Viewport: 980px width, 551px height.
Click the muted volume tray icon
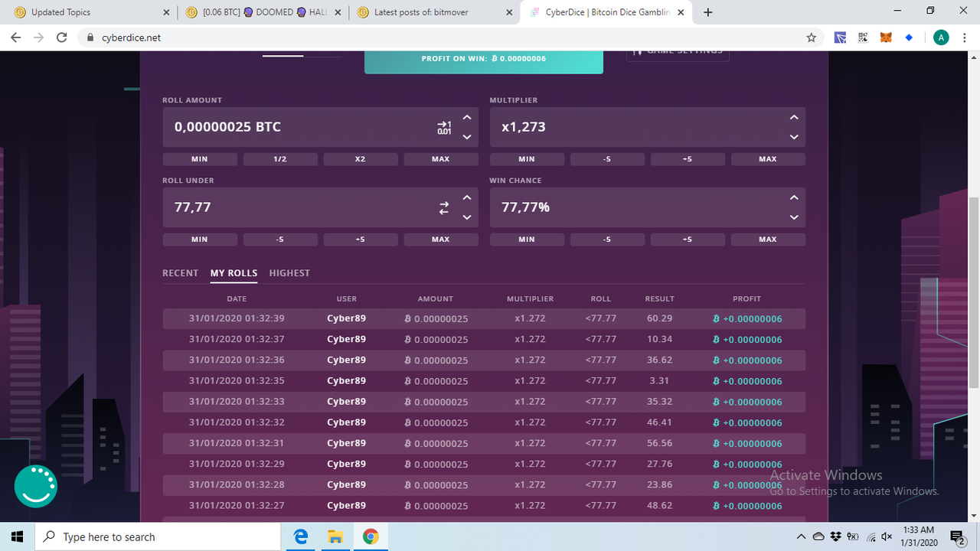(887, 536)
